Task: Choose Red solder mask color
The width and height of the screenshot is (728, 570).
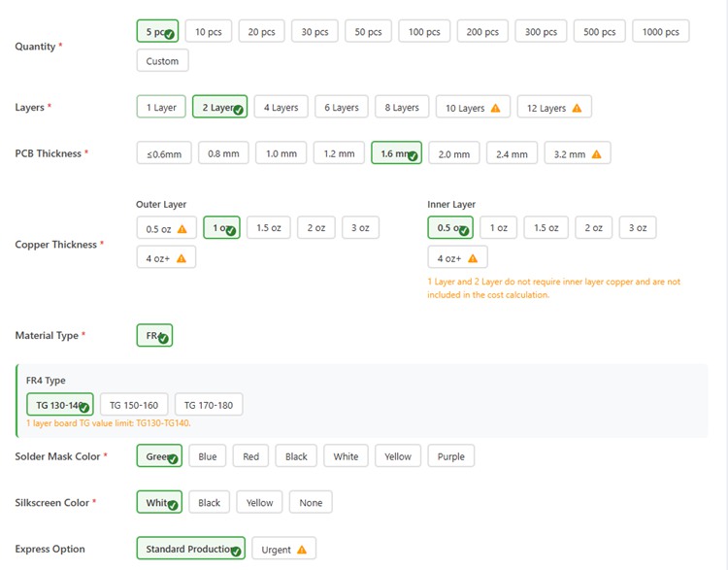Action: tap(250, 456)
